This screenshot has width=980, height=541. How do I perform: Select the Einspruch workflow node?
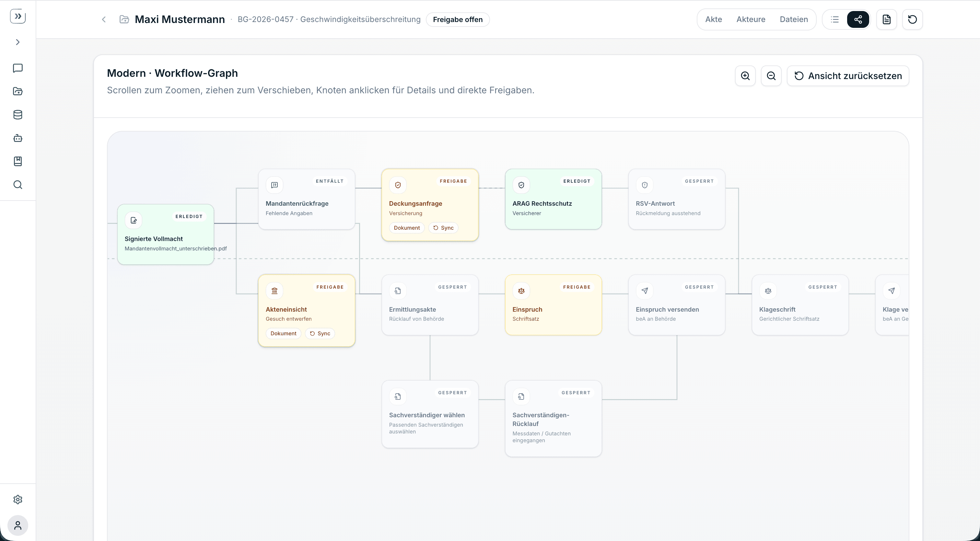(553, 305)
